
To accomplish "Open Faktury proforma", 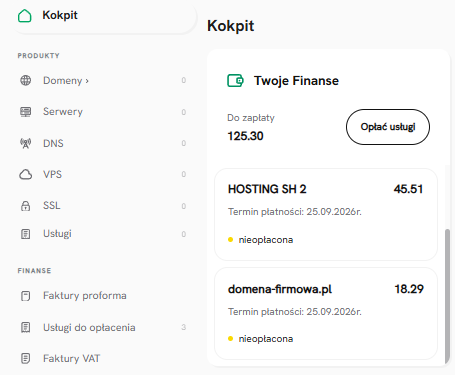I will click(85, 295).
